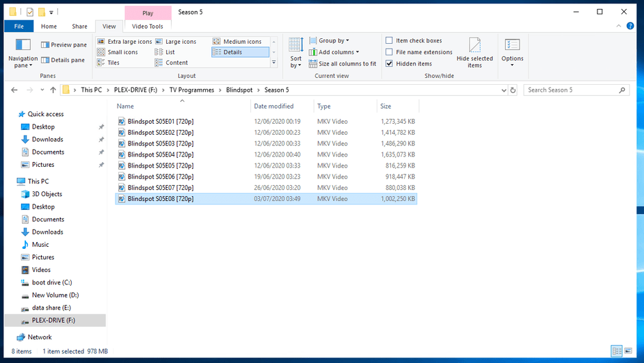Navigate to Blindspot in address bar

coord(239,90)
